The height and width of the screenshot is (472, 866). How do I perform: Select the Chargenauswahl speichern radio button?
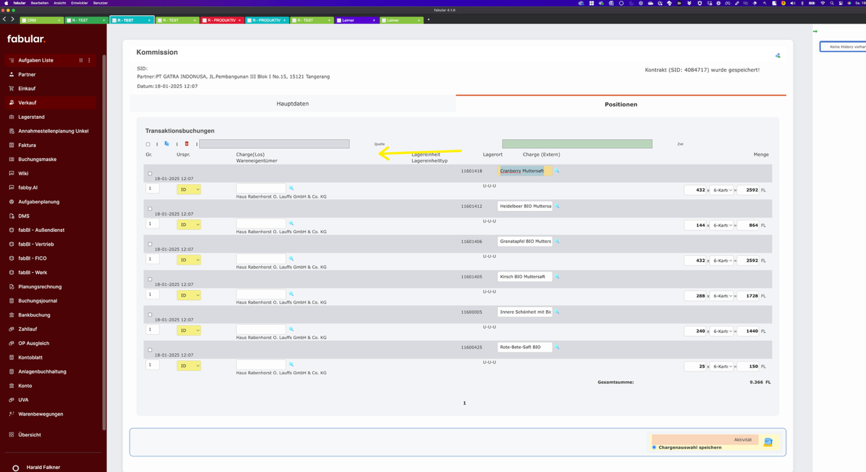(654, 448)
